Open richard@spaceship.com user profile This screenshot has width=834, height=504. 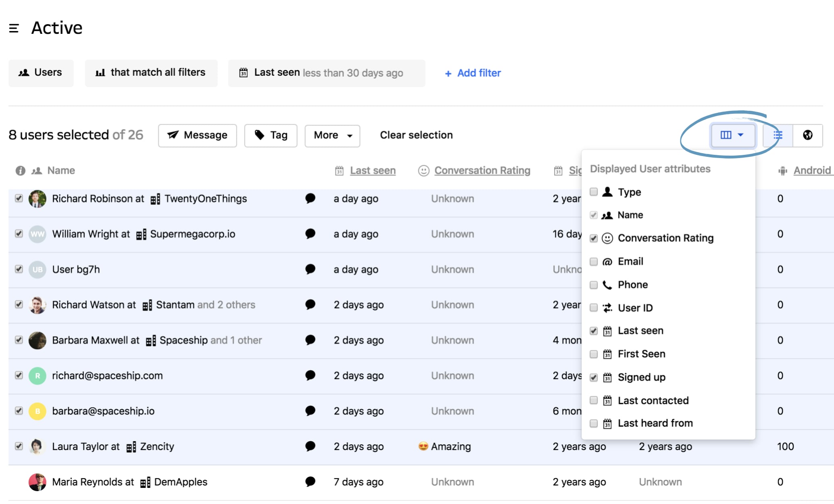point(107,376)
